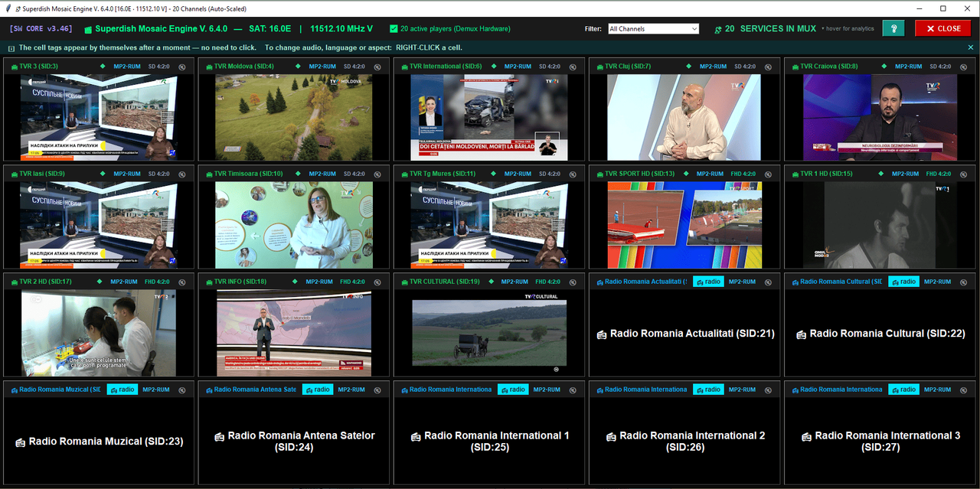The height and width of the screenshot is (489, 980).
Task: Click the mute icon in TVR INFO header
Action: pyautogui.click(x=377, y=282)
